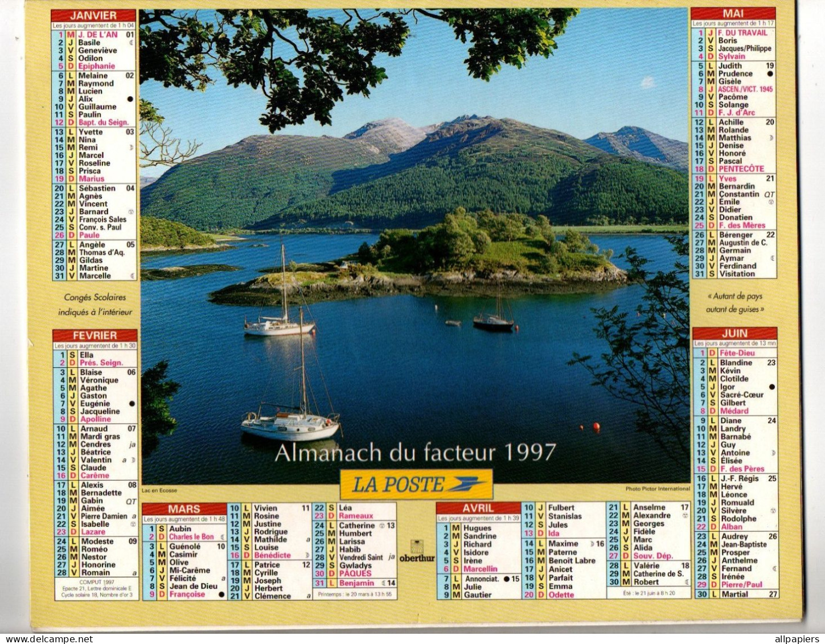Click 'Jacques/Philippe' in May

coord(745,49)
